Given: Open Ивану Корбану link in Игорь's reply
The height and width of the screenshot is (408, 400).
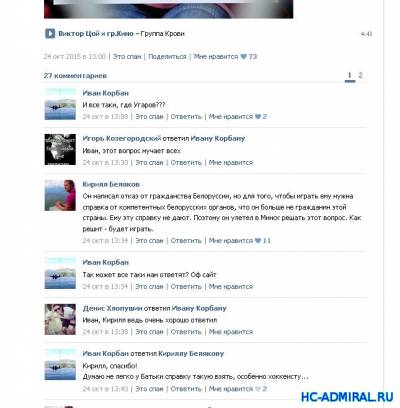Looking at the screenshot, I should (x=218, y=138).
